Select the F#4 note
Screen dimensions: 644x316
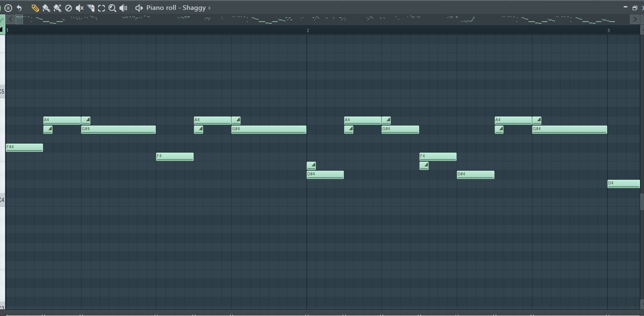(24, 148)
